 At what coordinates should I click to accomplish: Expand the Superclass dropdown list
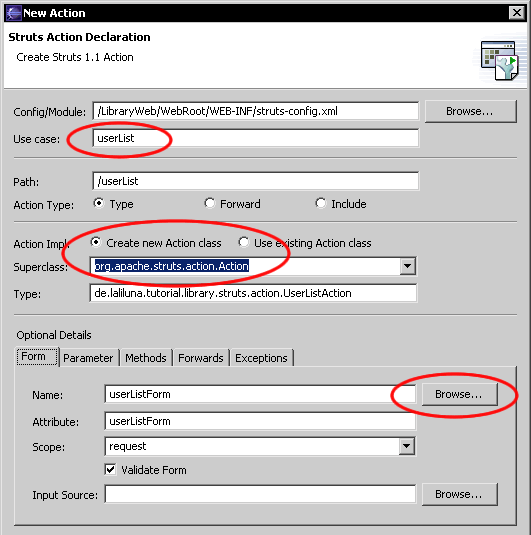407,266
